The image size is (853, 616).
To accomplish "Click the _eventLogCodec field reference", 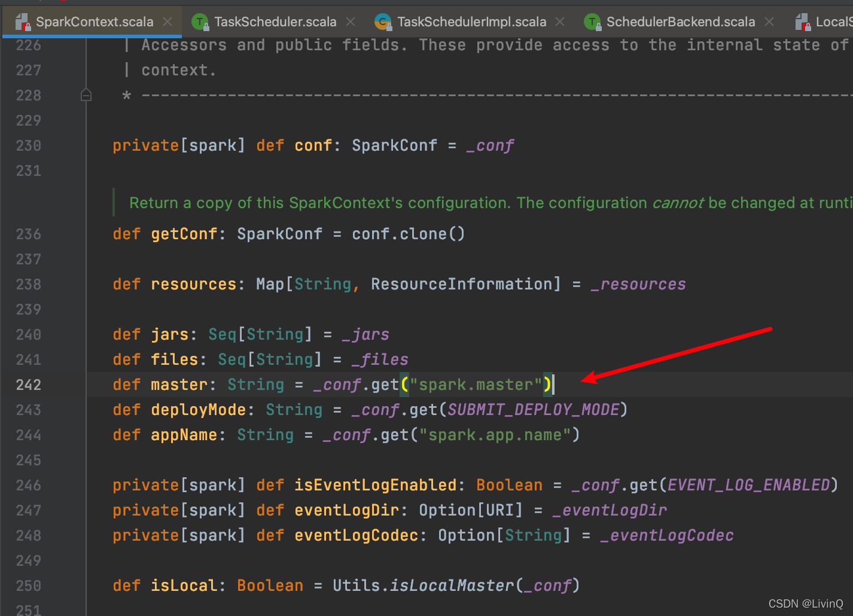I will [x=667, y=535].
